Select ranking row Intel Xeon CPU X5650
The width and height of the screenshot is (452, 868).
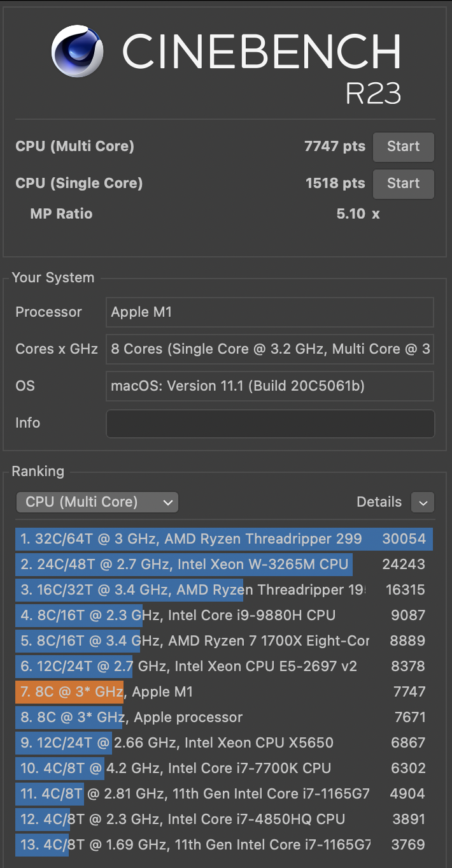click(224, 743)
